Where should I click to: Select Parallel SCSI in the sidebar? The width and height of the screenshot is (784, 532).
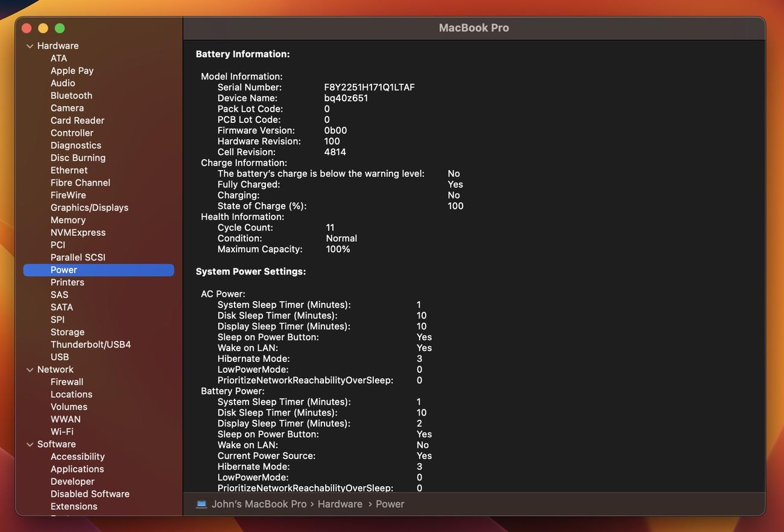[x=78, y=258]
